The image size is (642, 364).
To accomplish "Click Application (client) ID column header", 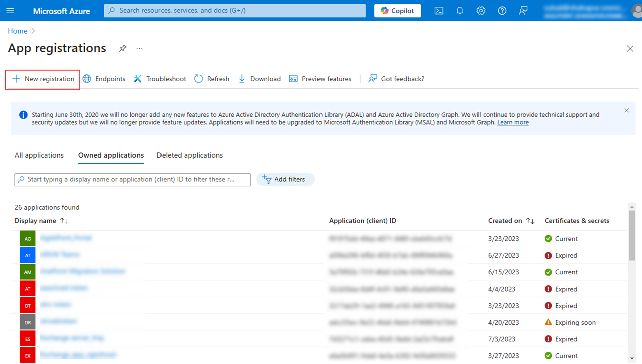I will tap(363, 221).
